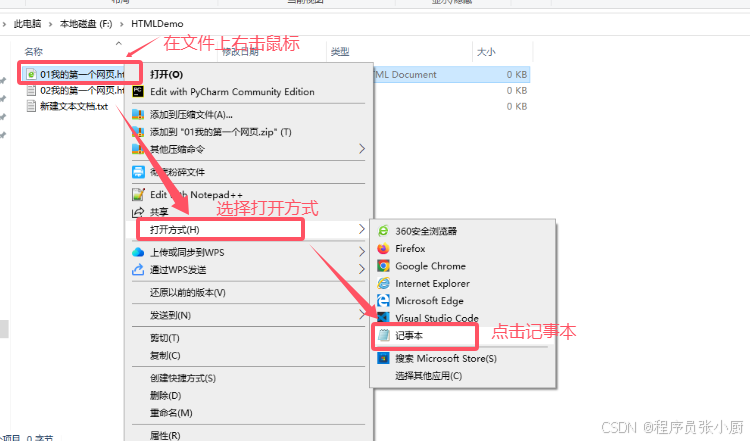The height and width of the screenshot is (441, 750).
Task: Select 创建快捷方式(S)
Action: (x=248, y=378)
